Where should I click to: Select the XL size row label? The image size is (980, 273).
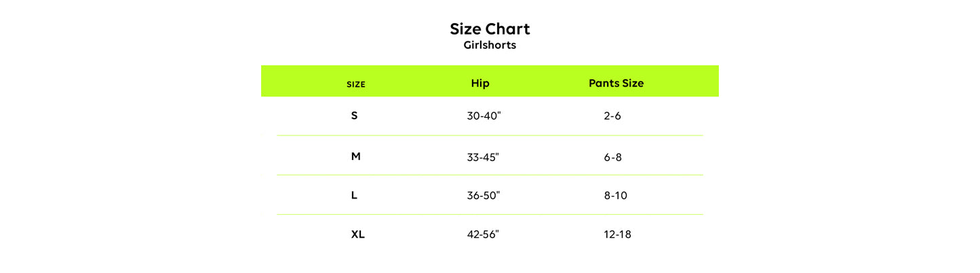click(x=358, y=234)
